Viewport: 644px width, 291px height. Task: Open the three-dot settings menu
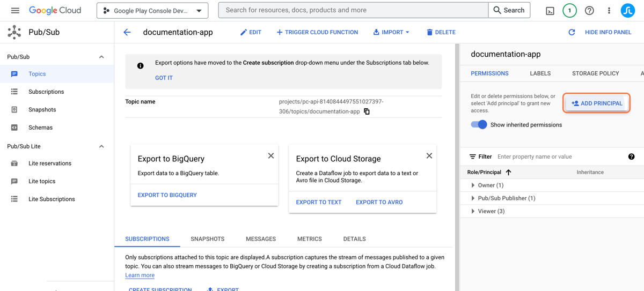pos(609,11)
